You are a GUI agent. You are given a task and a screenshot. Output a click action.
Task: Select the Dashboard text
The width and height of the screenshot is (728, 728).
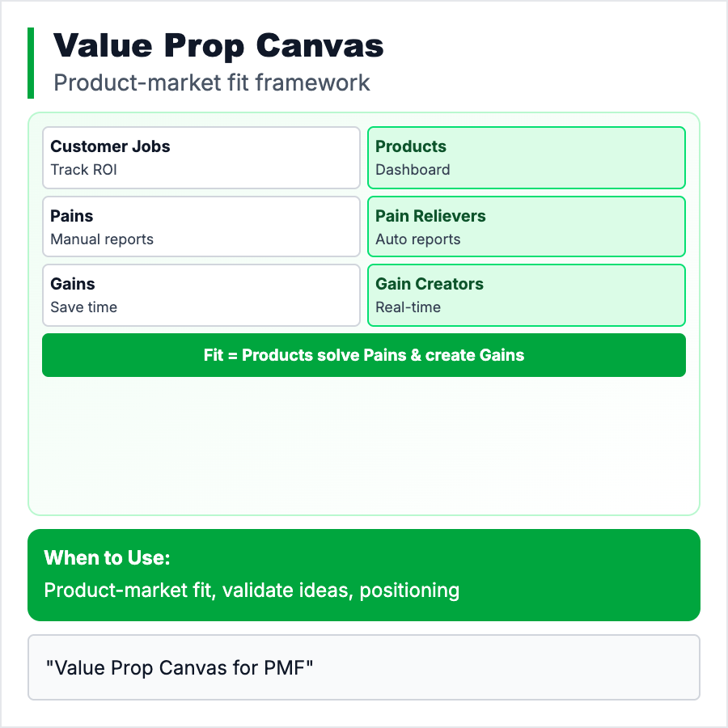click(x=413, y=170)
